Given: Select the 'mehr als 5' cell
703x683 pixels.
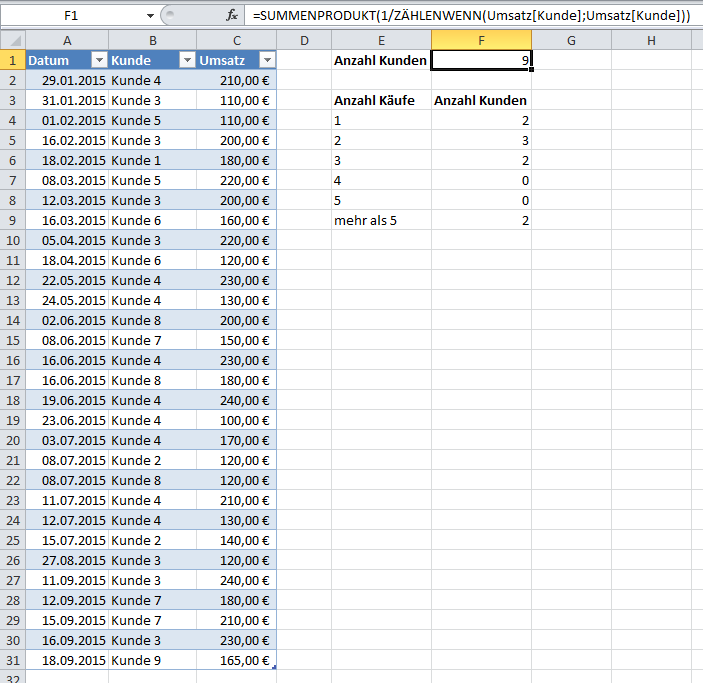Looking at the screenshot, I should (382, 220).
